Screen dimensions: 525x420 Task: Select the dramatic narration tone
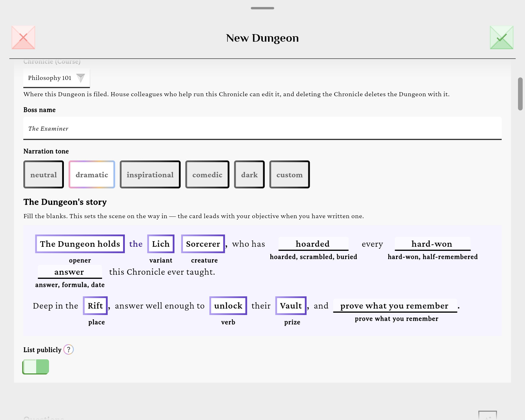(x=92, y=174)
